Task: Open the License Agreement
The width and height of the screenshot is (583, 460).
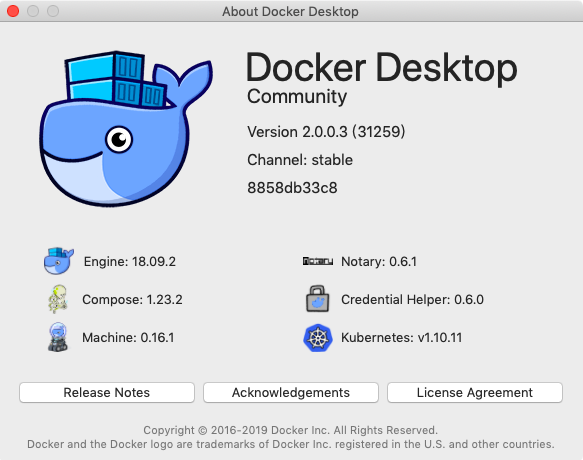Action: point(474,392)
